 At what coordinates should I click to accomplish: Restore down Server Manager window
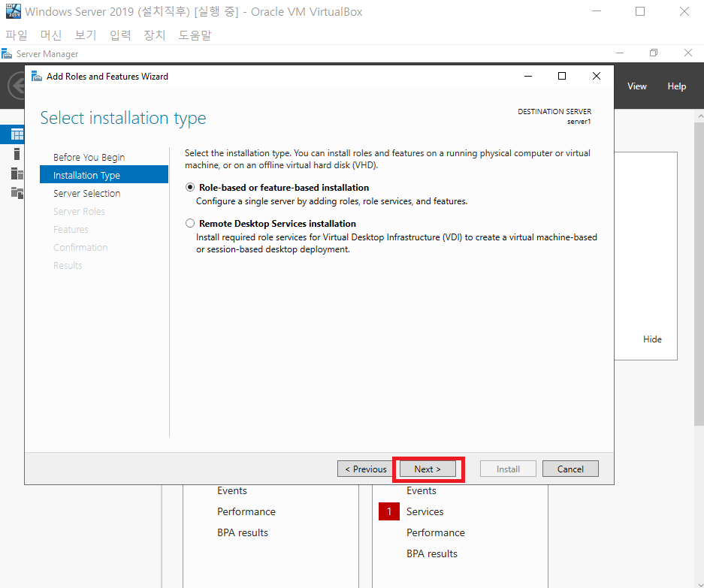tap(654, 53)
